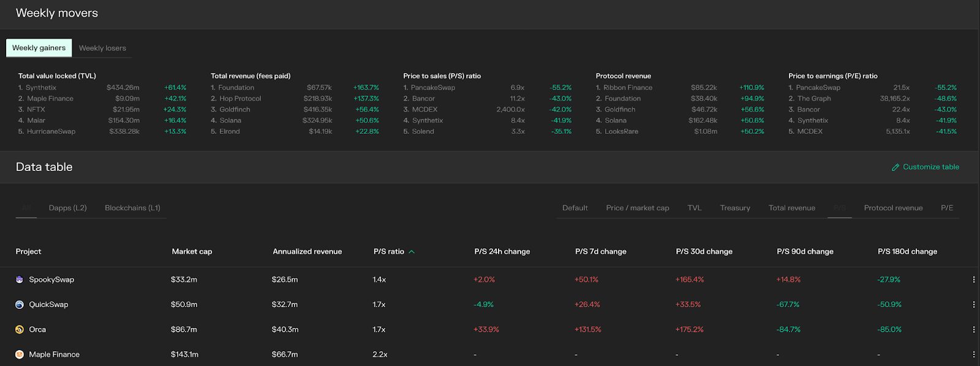Image resolution: width=980 pixels, height=366 pixels.
Task: Select the All projects filter tab
Action: click(x=26, y=208)
